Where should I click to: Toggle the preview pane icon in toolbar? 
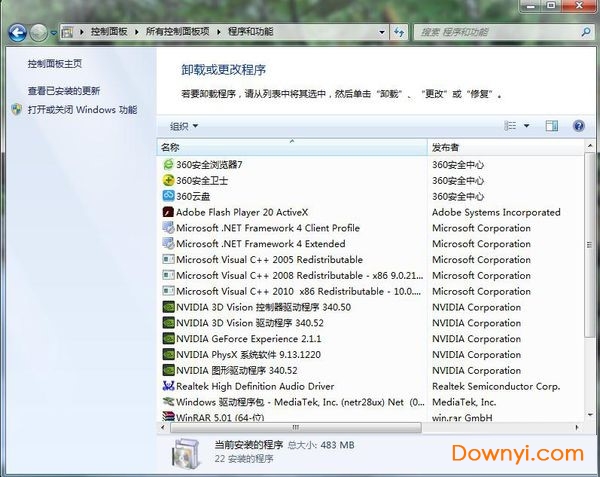point(551,126)
